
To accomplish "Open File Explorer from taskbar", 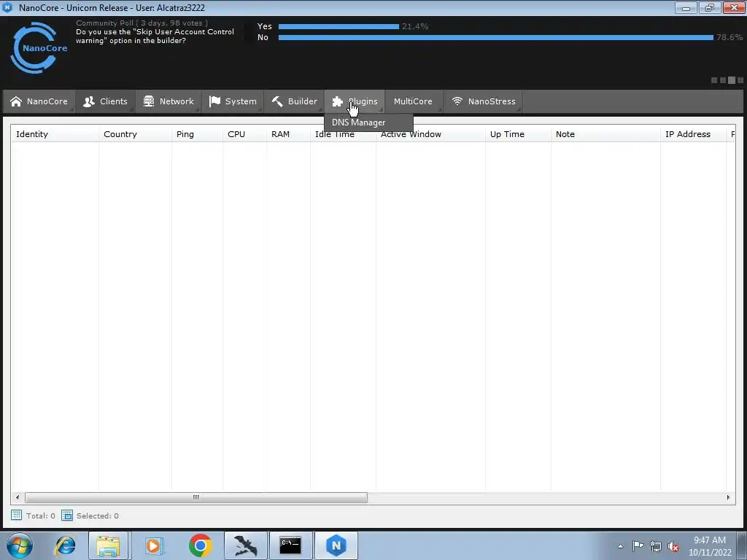I will (x=108, y=545).
